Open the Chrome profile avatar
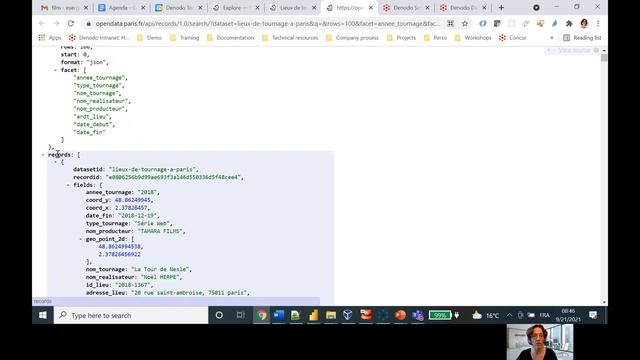The height and width of the screenshot is (360, 640). (x=584, y=24)
